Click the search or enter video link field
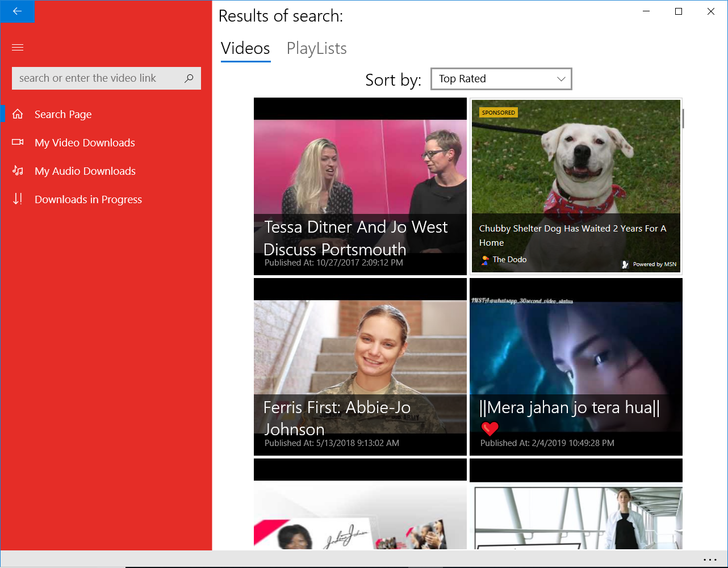This screenshot has width=728, height=568. tap(97, 78)
